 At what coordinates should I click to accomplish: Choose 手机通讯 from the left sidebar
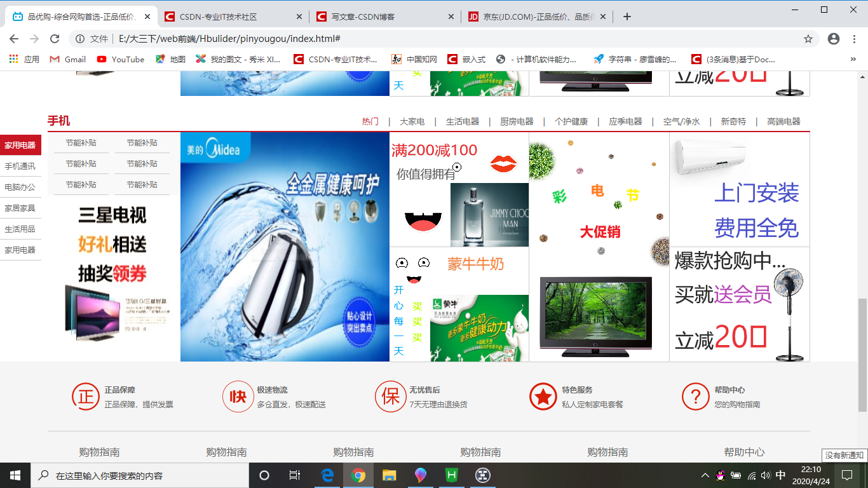coord(21,166)
